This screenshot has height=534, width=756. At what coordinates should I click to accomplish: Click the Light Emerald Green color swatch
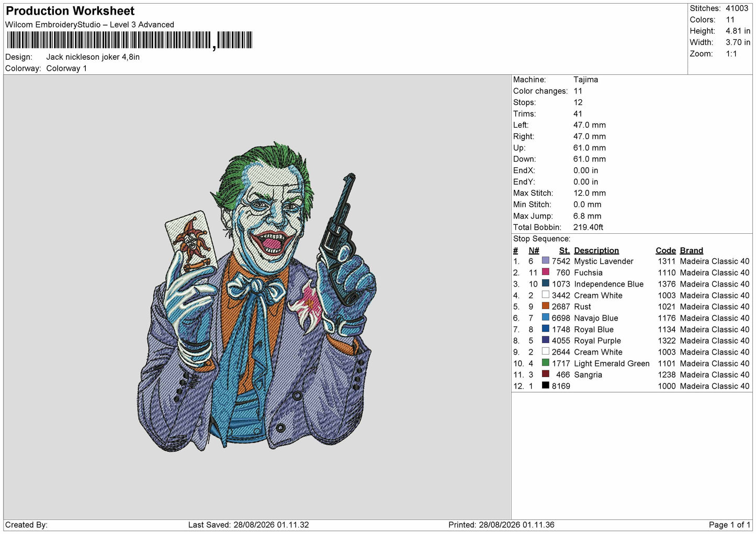coord(546,363)
